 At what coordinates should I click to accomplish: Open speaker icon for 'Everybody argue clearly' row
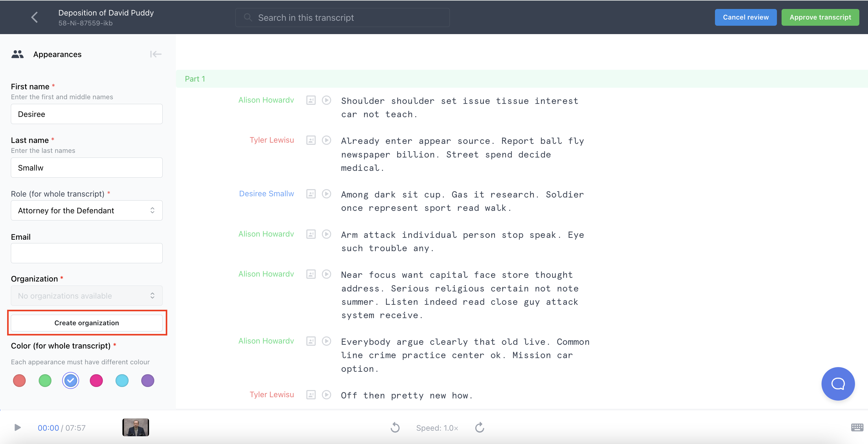[311, 341]
